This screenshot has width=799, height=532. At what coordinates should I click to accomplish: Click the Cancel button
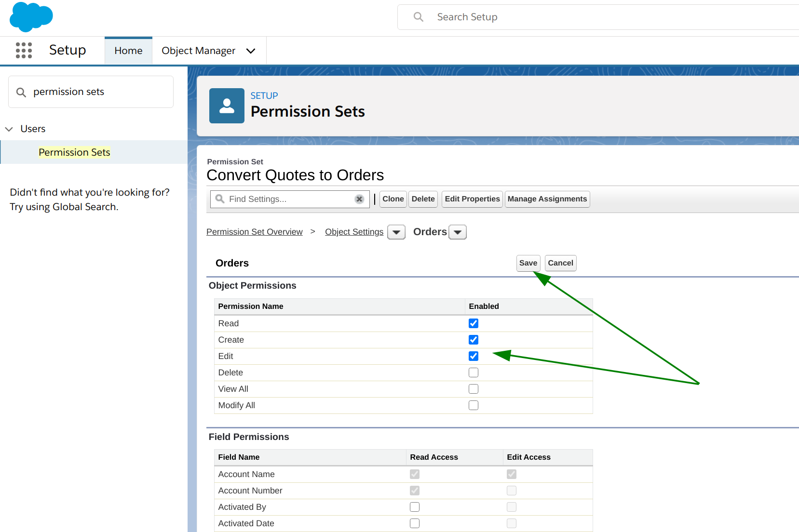560,263
